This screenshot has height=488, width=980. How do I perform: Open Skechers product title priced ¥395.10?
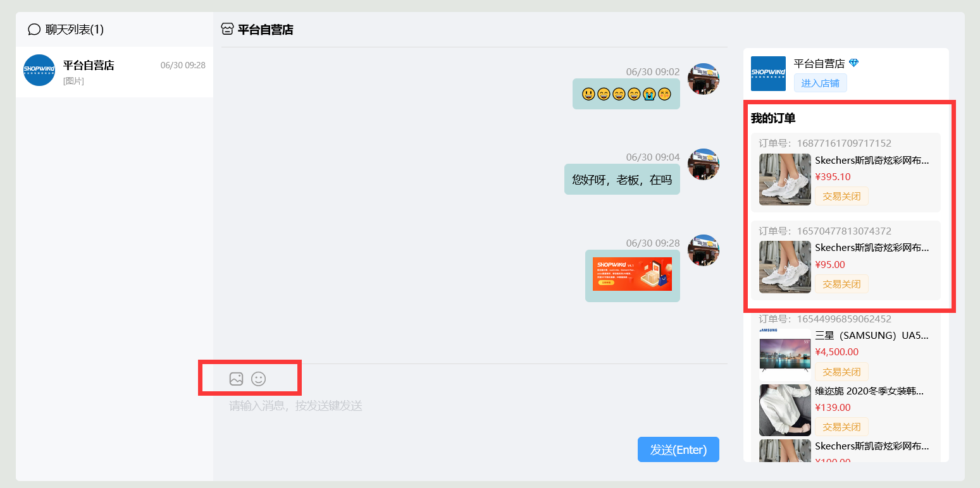(872, 161)
